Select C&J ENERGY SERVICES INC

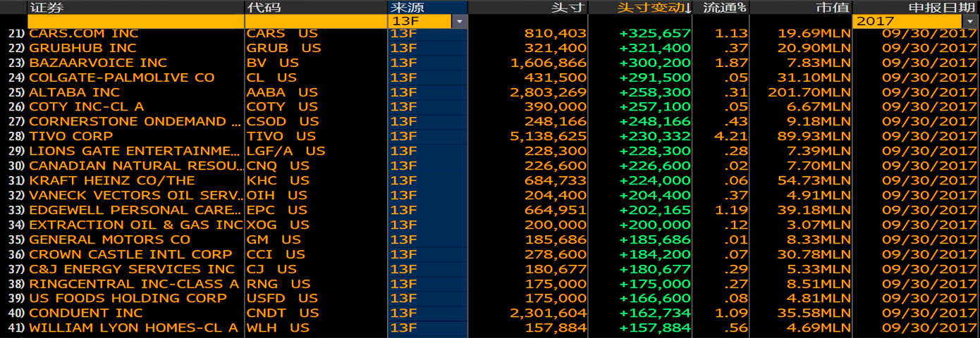(132, 269)
